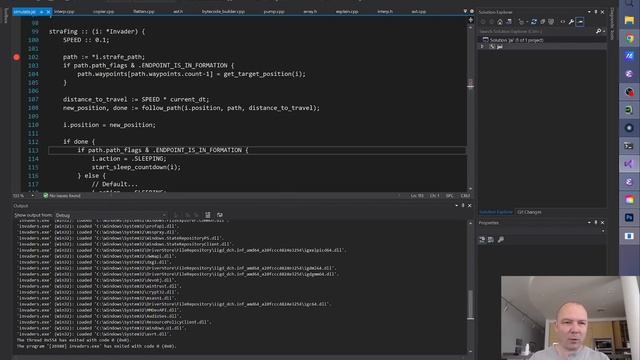The image size is (640, 360).
Task: Click the breakpoint red dot on line 102
Action: click(16, 57)
